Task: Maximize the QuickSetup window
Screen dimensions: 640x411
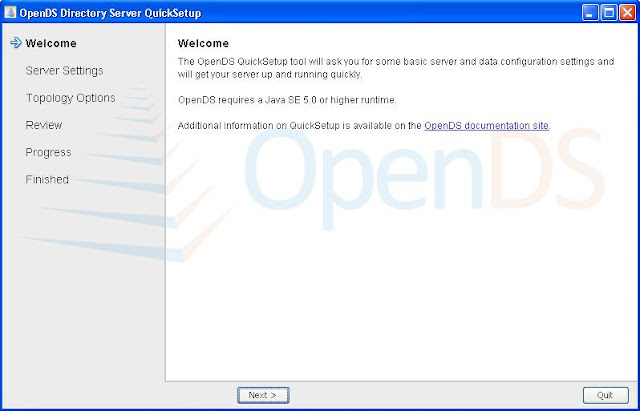Action: [x=609, y=13]
